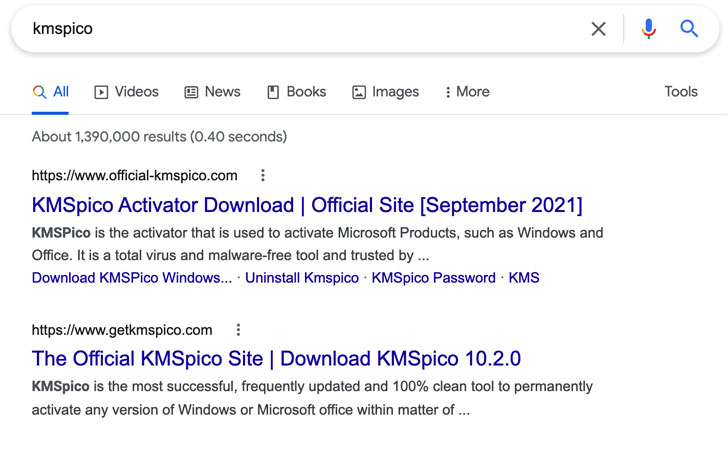Switch to the News tab
This screenshot has width=728, height=466.
212,92
